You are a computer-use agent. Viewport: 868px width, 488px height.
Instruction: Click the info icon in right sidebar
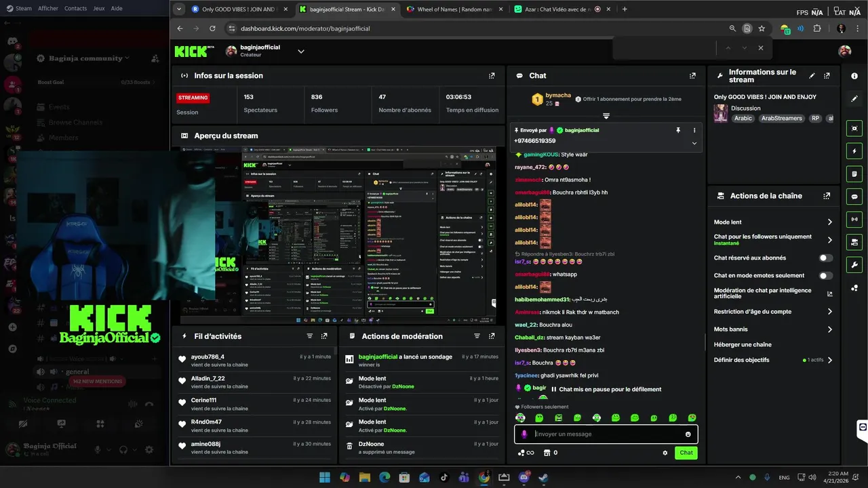coord(854,76)
